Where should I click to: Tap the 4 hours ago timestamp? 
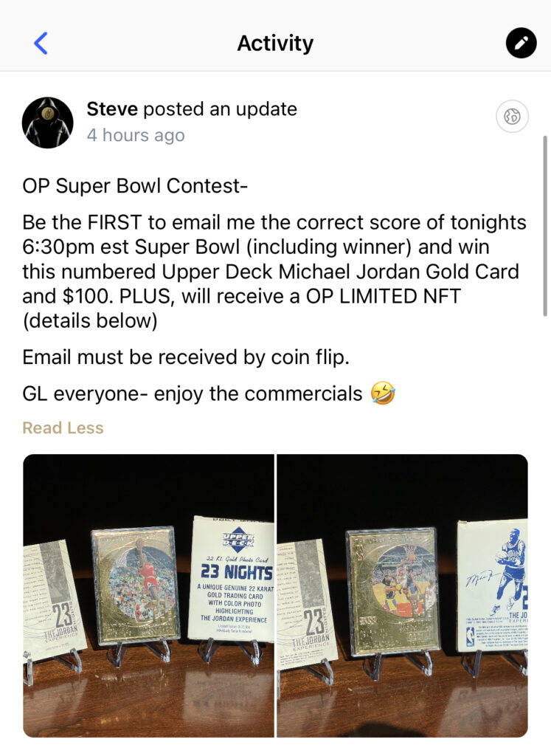click(x=136, y=135)
